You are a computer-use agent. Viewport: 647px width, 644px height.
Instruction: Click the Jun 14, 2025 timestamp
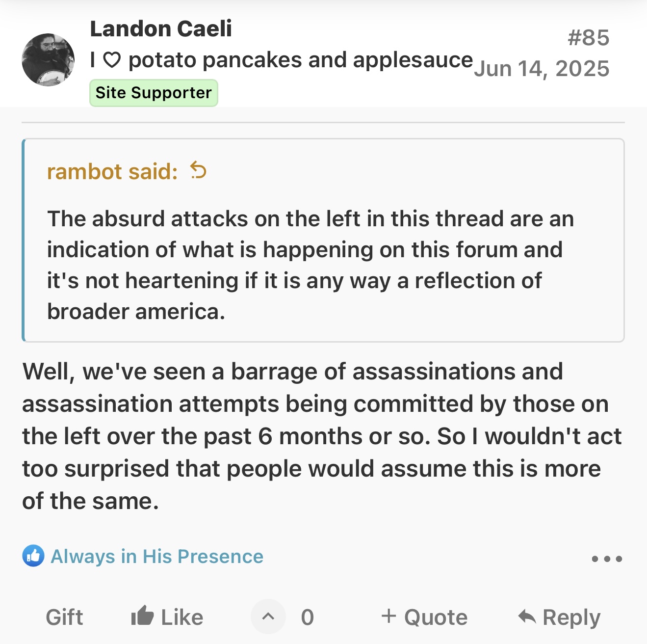point(542,68)
